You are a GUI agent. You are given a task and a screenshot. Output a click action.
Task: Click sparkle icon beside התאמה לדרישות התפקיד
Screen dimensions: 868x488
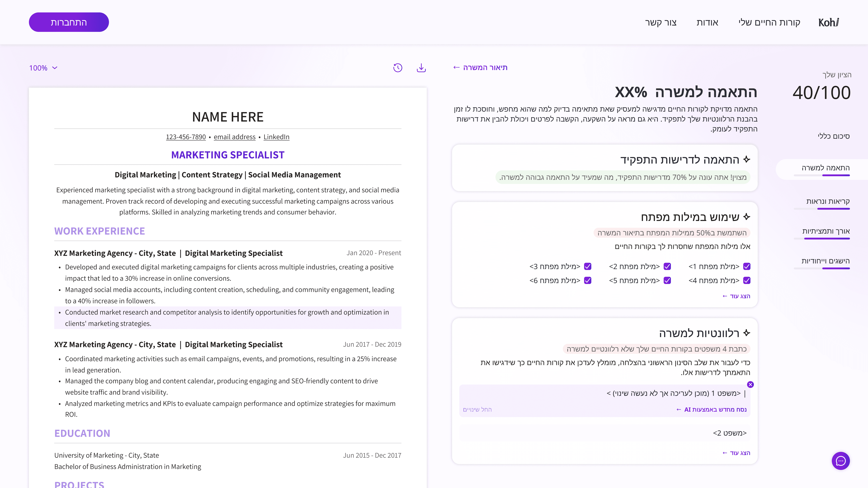[x=747, y=159]
